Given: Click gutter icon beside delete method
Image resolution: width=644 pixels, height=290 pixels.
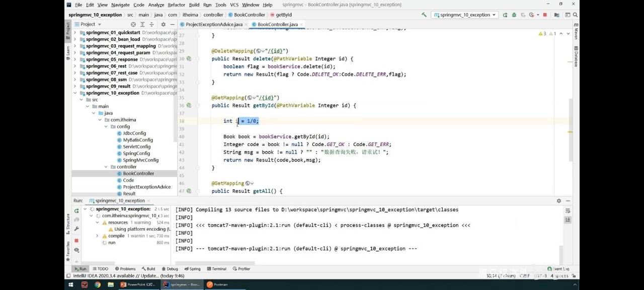Looking at the screenshot, I should 189,59.
